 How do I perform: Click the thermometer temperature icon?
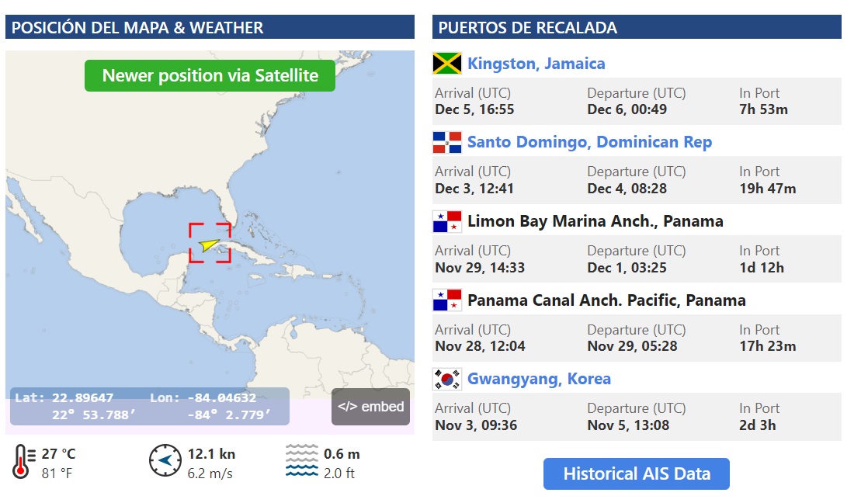(x=23, y=461)
